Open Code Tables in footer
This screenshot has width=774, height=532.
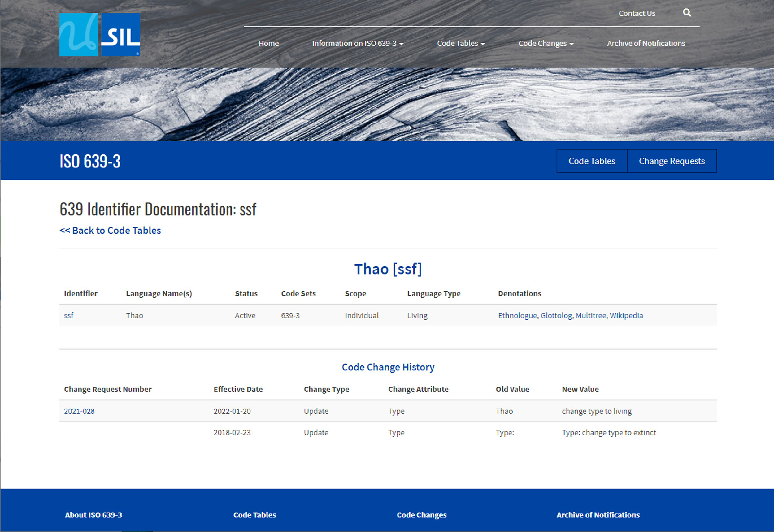(x=255, y=515)
